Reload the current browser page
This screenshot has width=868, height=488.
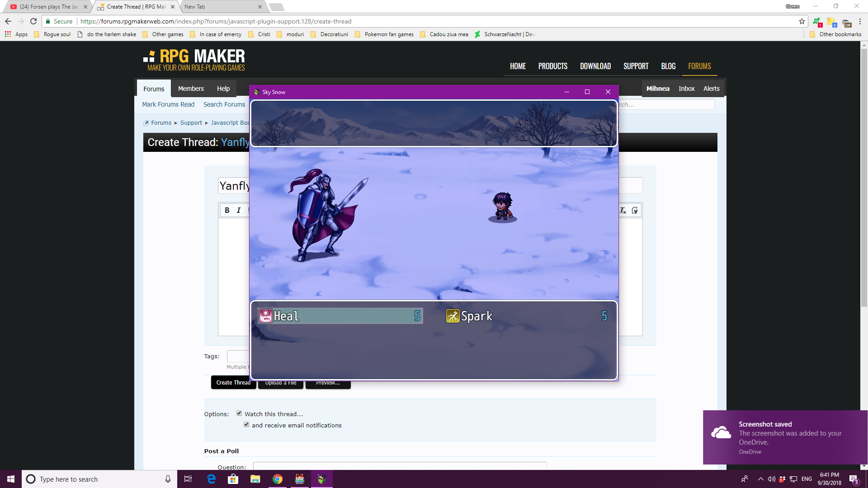point(33,21)
